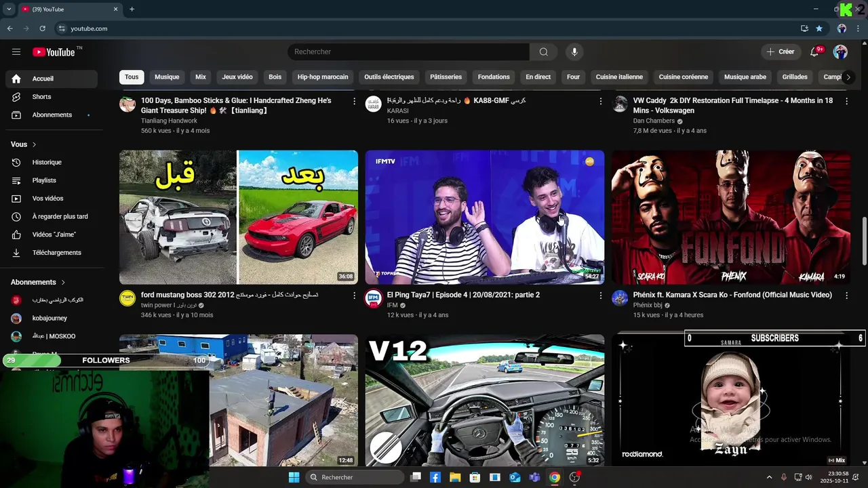Screen dimensions: 868x488
Task: Open Téléchargements in sidebar
Action: (x=52, y=253)
